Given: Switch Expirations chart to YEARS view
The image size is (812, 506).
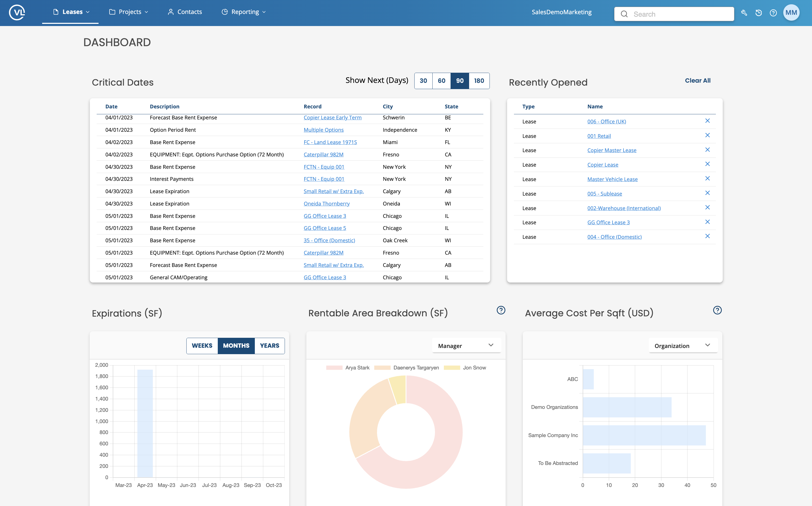Looking at the screenshot, I should tap(270, 346).
